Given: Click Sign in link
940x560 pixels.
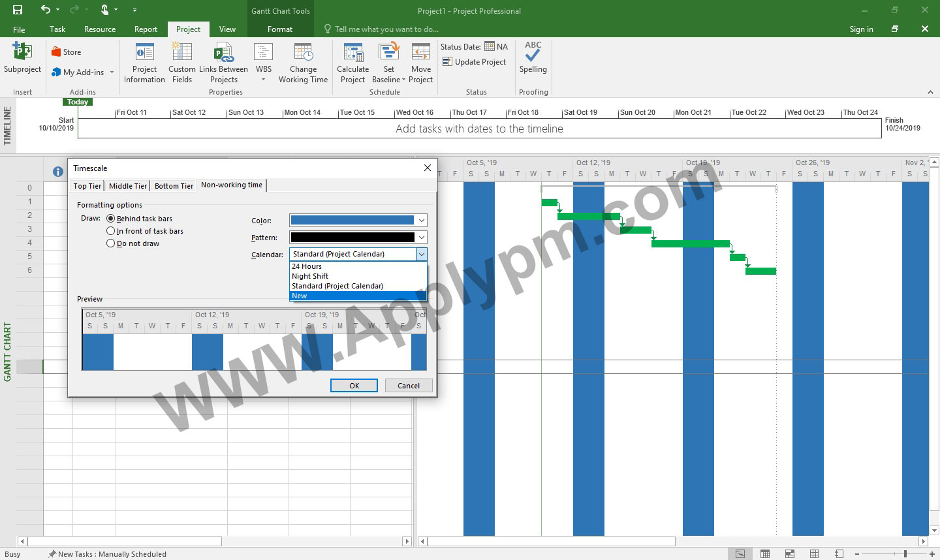Looking at the screenshot, I should tap(861, 29).
